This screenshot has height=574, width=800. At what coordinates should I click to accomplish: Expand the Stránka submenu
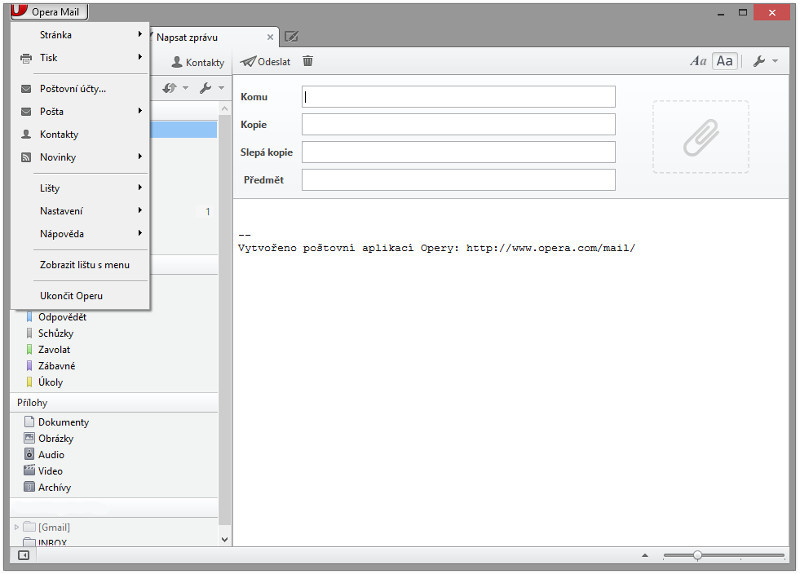point(80,35)
